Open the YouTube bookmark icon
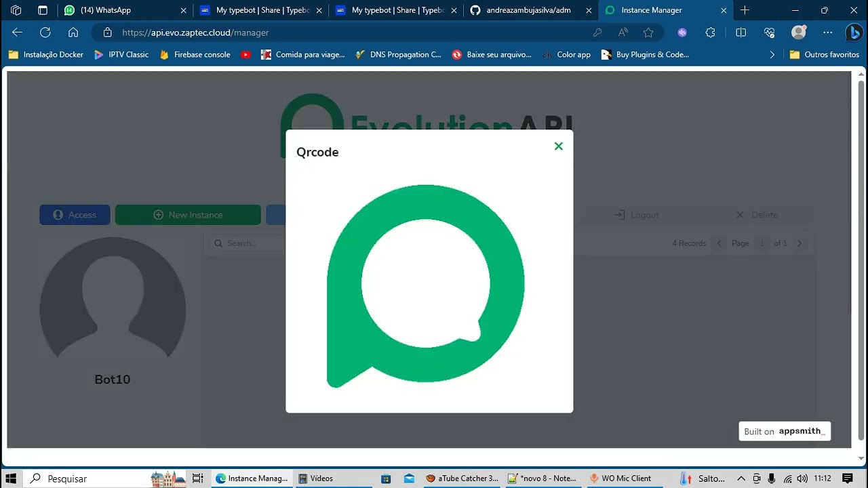The width and height of the screenshot is (868, 488). coord(245,54)
